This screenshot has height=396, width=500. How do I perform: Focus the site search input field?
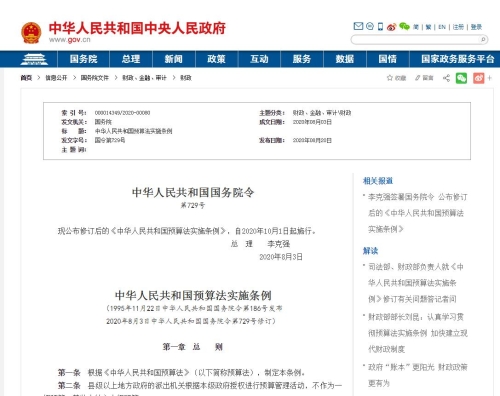pyautogui.click(x=415, y=40)
